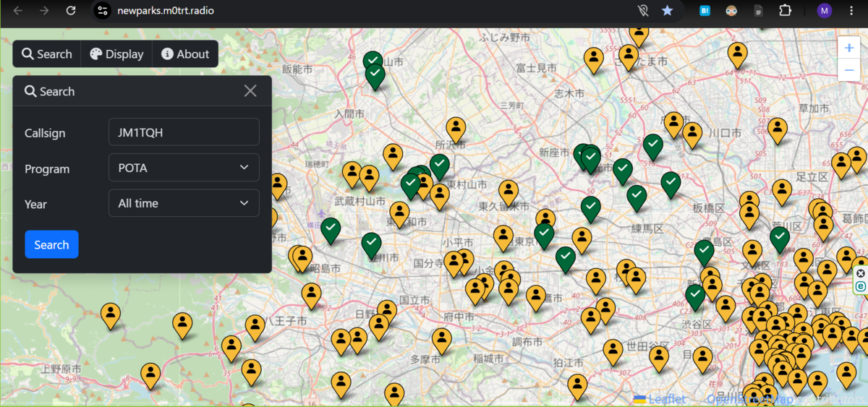
Task: Open the site information icon in address bar
Action: [103, 11]
